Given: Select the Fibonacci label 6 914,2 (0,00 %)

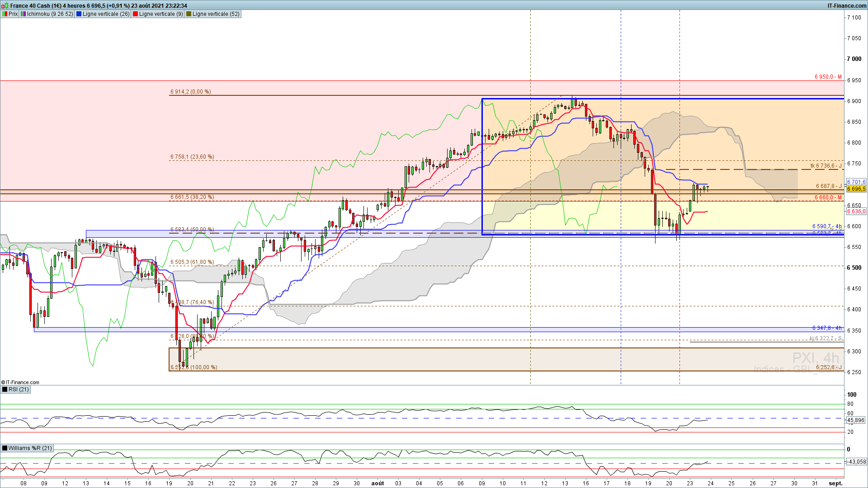Looking at the screenshot, I should tap(190, 92).
